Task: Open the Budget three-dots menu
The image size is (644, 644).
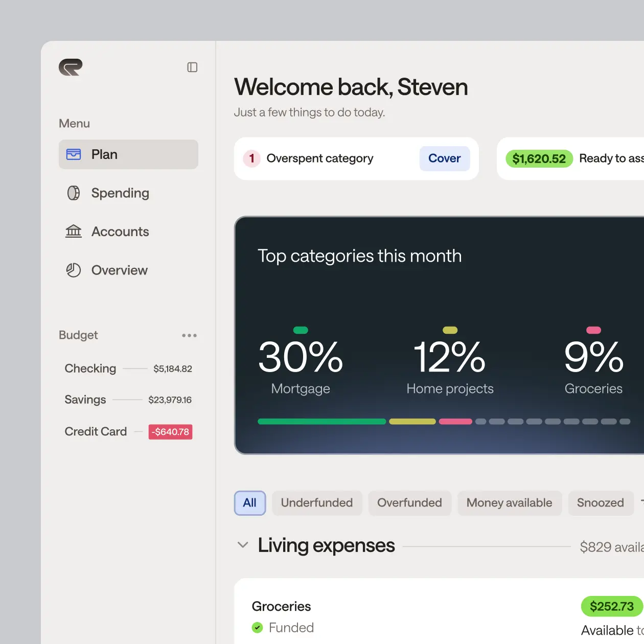Action: [189, 335]
